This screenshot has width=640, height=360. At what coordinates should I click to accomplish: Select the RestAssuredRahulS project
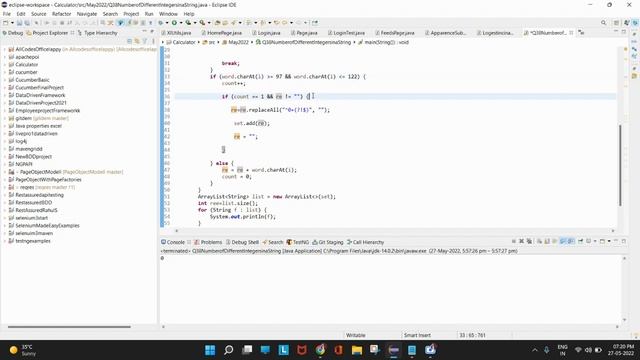[33, 210]
